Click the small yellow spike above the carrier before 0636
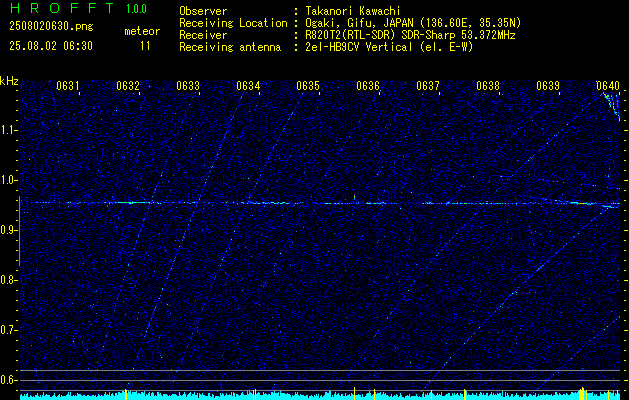 355,197
